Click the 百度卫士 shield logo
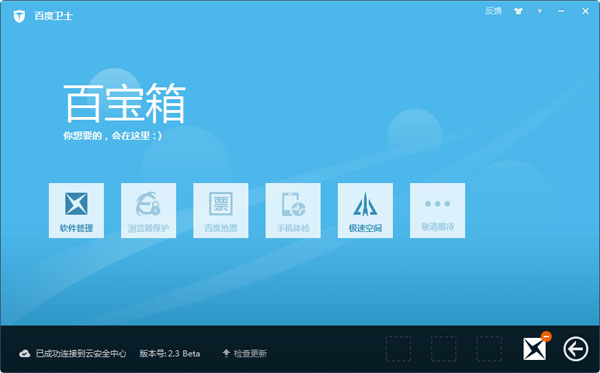 pos(19,16)
